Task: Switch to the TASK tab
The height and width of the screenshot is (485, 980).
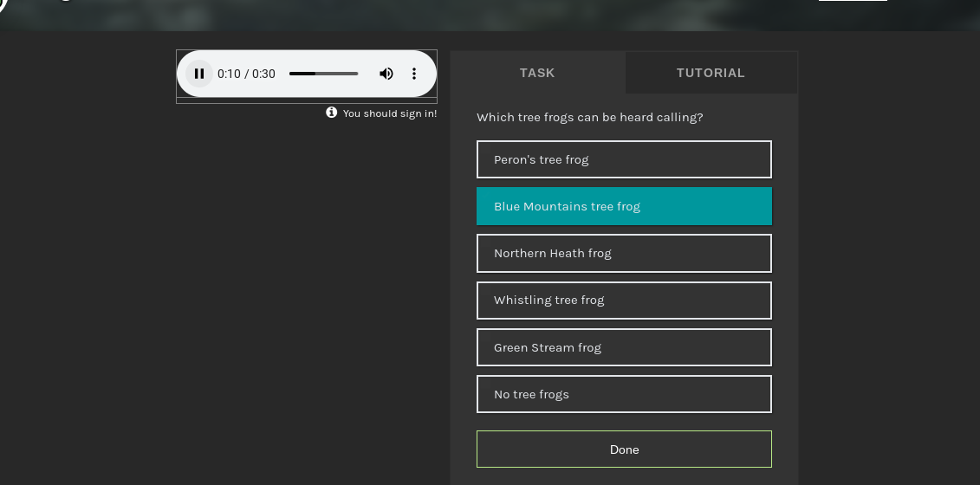Action: tap(537, 73)
